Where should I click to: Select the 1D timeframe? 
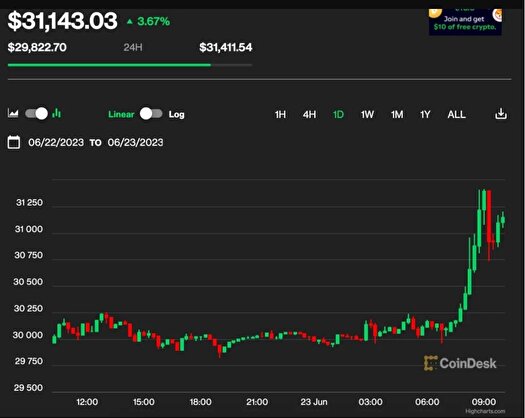[x=338, y=115]
